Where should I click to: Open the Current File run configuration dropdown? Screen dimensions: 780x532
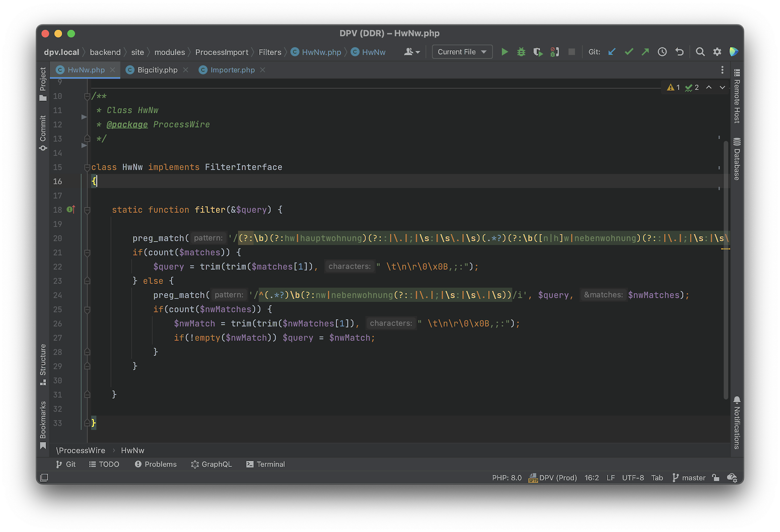coord(462,52)
